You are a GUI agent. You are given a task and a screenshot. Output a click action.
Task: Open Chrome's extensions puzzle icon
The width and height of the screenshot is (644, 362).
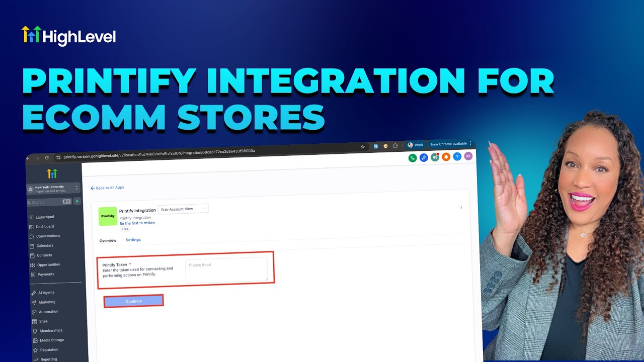395,146
